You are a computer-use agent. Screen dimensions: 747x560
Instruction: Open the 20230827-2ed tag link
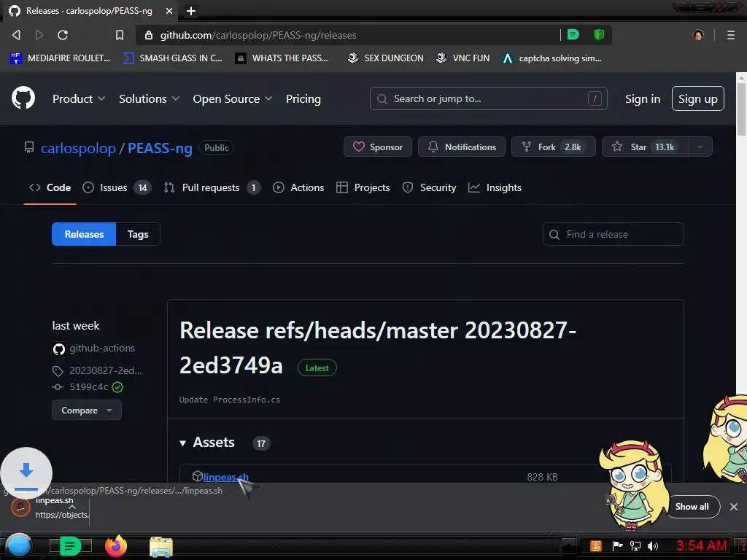(x=105, y=370)
